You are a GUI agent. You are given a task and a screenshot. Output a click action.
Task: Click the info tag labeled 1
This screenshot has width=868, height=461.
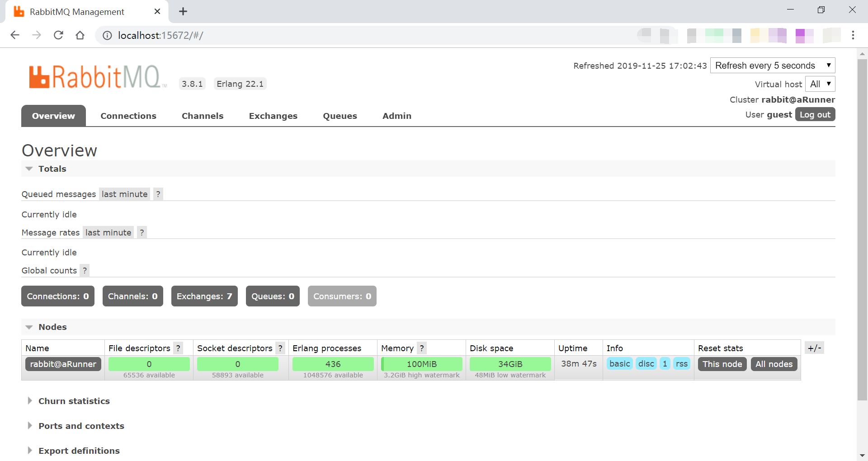[665, 364]
